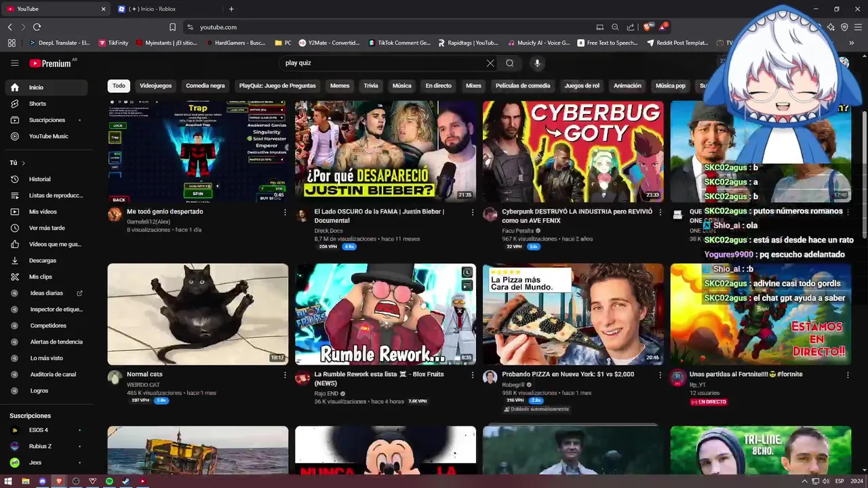
Task: Click the YouTube Premium logo
Action: pos(50,63)
